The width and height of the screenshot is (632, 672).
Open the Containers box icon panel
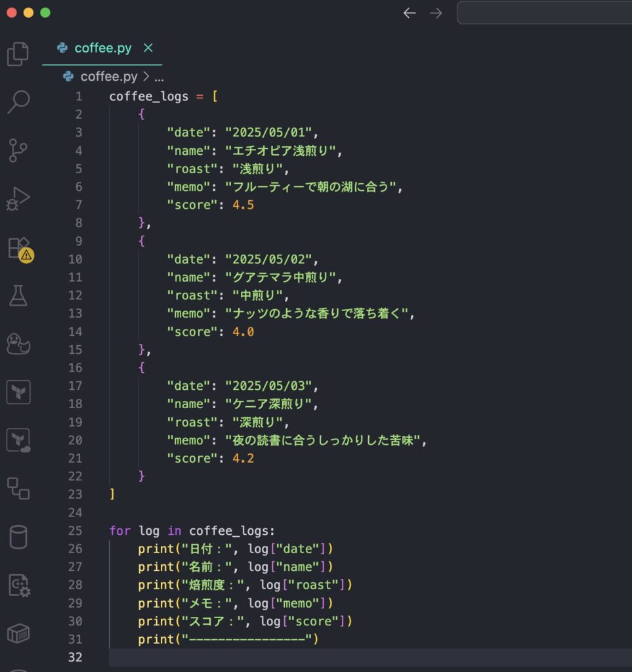pos(18,633)
